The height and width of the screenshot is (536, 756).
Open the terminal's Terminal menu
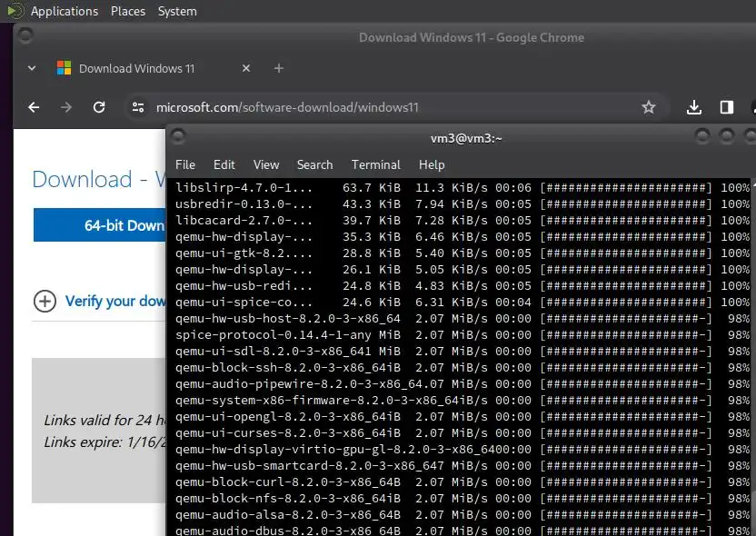[x=376, y=164]
